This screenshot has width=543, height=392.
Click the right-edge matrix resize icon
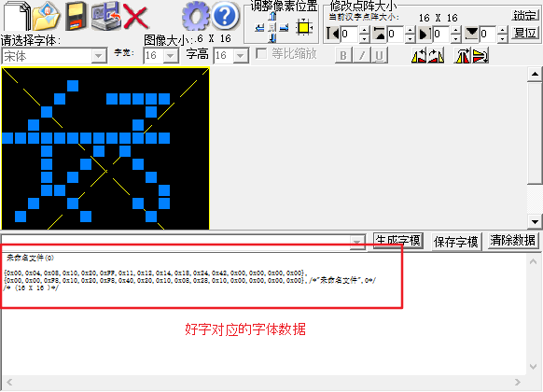click(425, 34)
